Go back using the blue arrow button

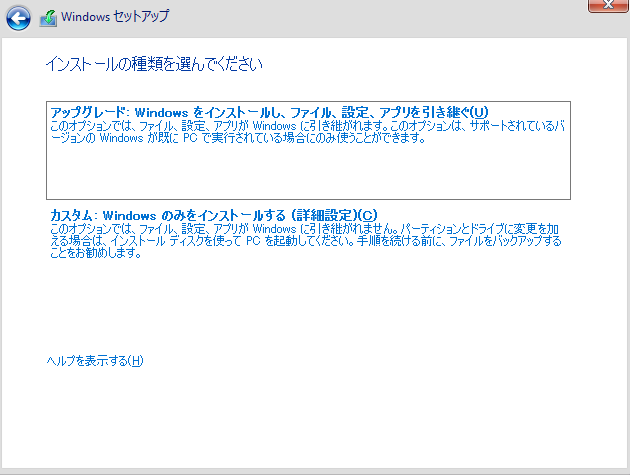pos(18,18)
